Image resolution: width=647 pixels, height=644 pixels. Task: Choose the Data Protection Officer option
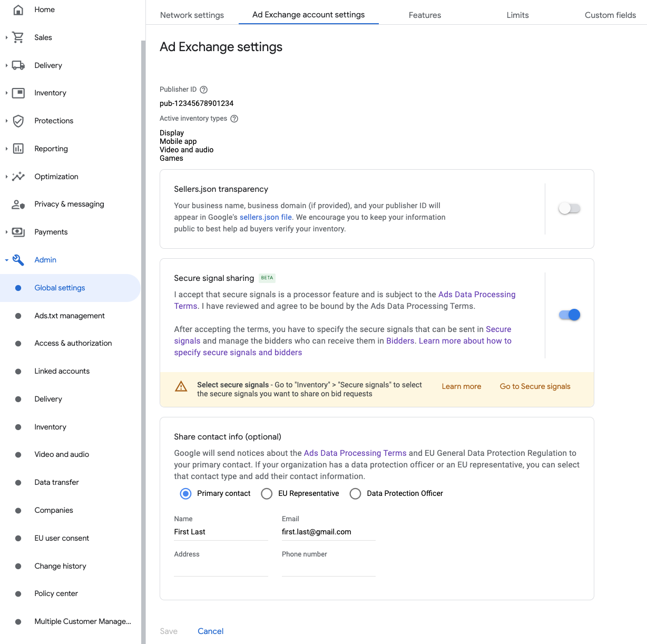356,494
